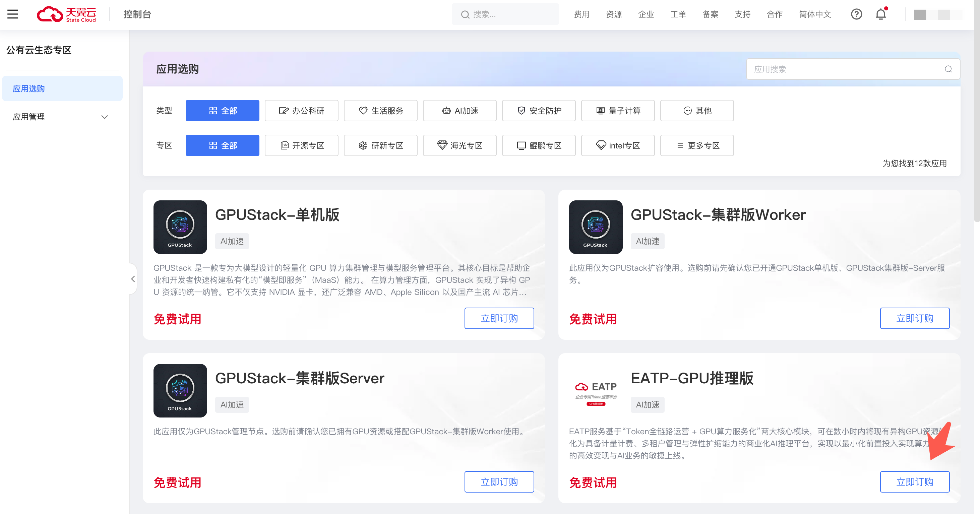Open the GPUStack-单机版 title
This screenshot has height=514, width=980.
(x=277, y=214)
